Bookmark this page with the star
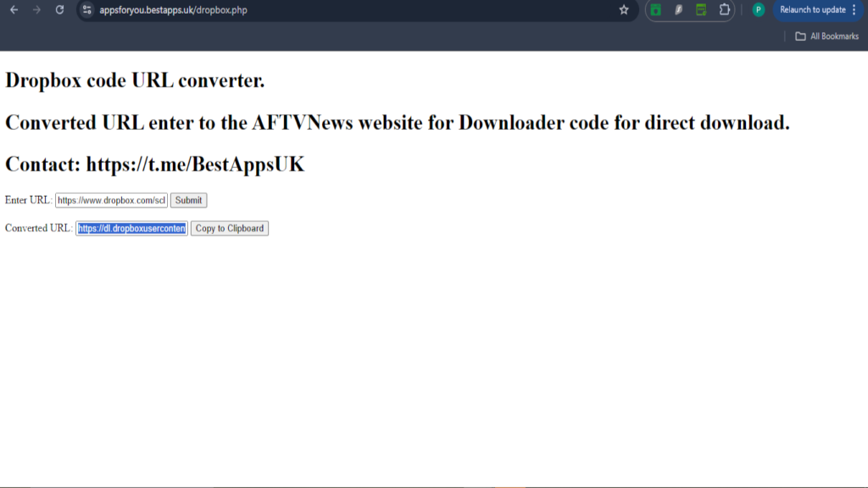This screenshot has width=868, height=488. pos(624,10)
